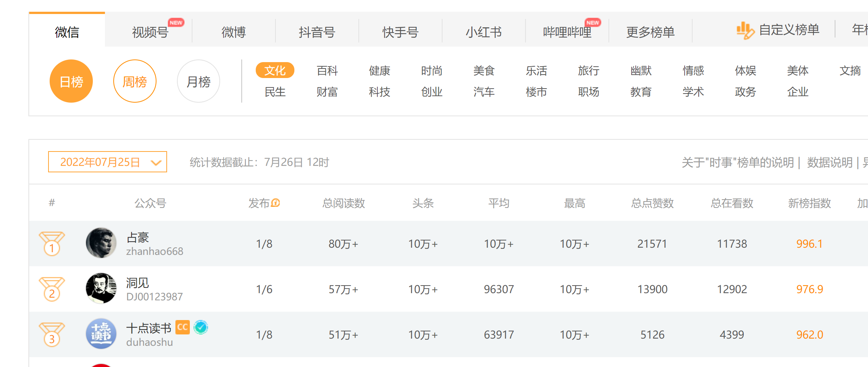Open 自定义榜单 custom ranking
Screen dimensions: 868x367
789,30
